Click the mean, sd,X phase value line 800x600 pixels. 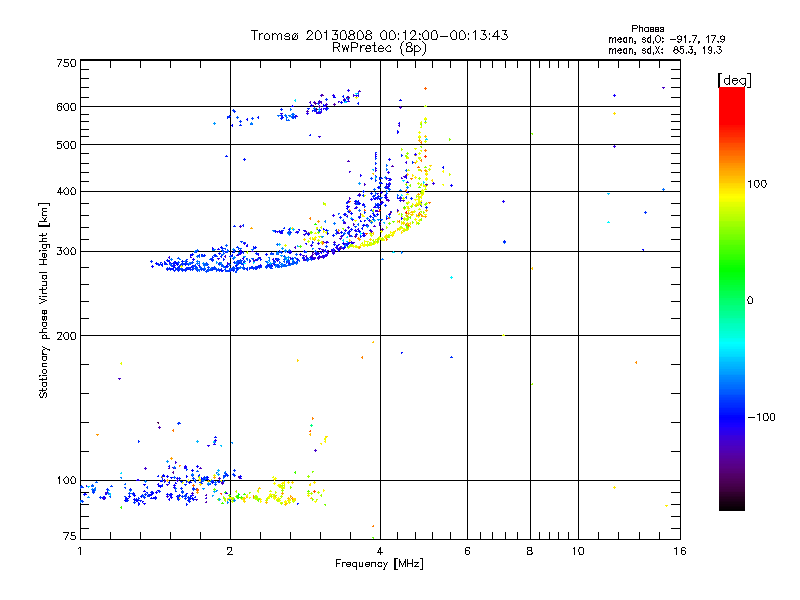pos(665,50)
